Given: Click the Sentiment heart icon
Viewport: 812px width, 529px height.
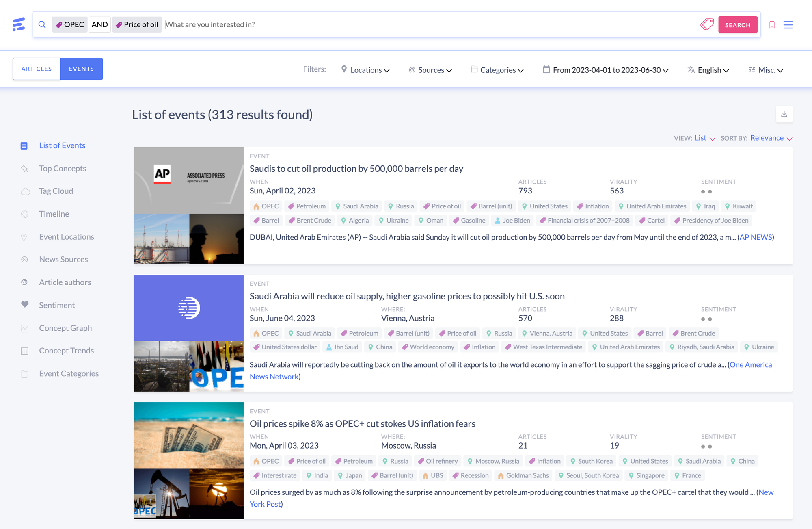Looking at the screenshot, I should click(25, 304).
